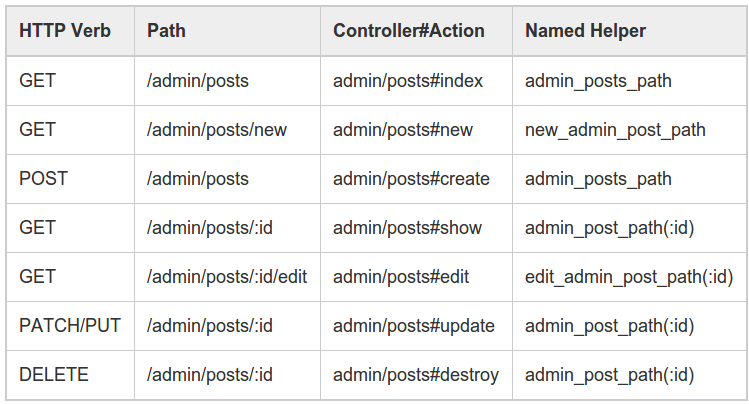
Task: Select the admin/posts#edit cell
Action: (x=401, y=277)
